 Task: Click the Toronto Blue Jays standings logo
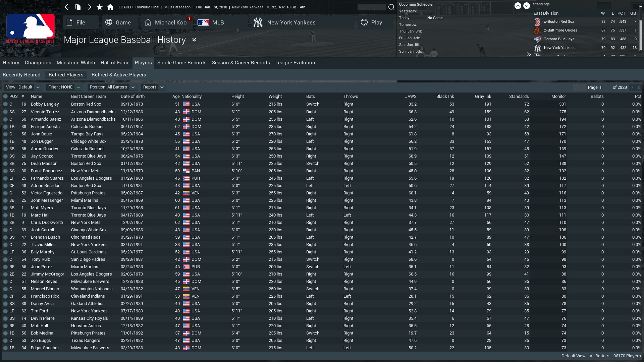[537, 39]
